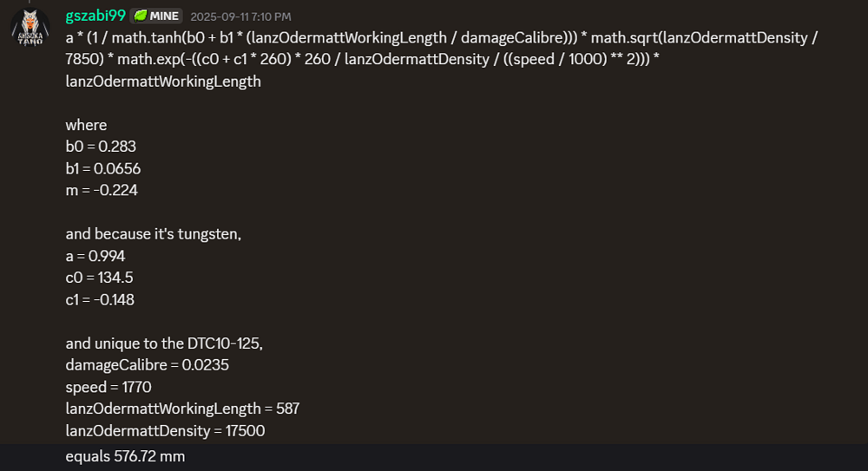Click the 2025-09-11 7:10 PM timestamp

[240, 16]
